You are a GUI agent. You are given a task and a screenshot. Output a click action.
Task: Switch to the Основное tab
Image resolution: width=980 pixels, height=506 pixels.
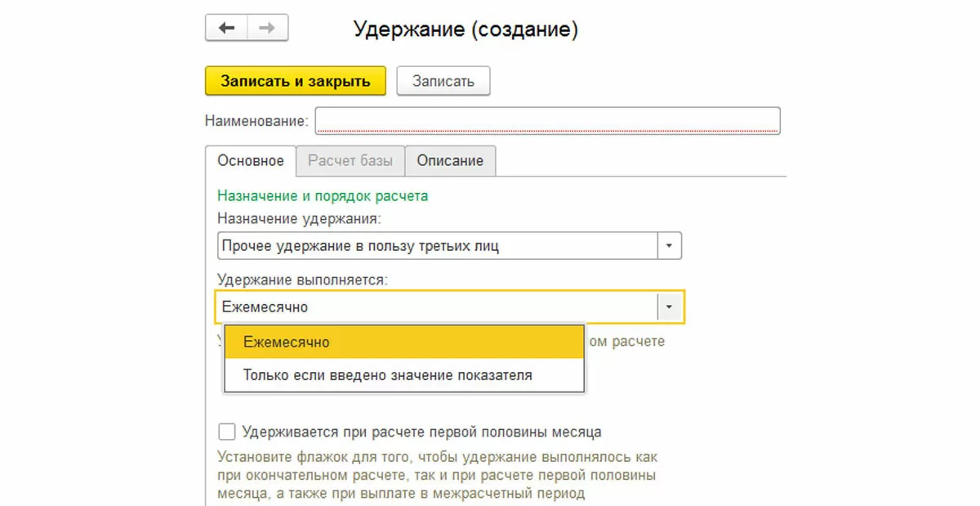point(250,160)
